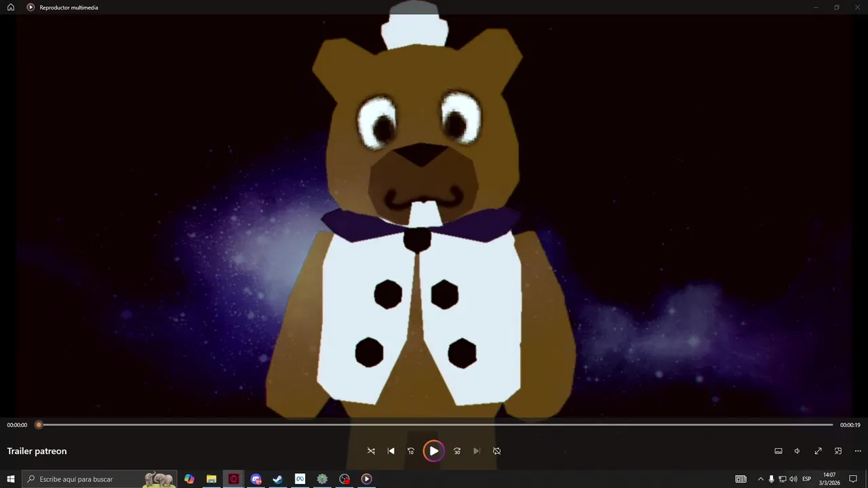The image size is (868, 488).
Task: Toggle shuffle mode off or on
Action: [x=371, y=451]
